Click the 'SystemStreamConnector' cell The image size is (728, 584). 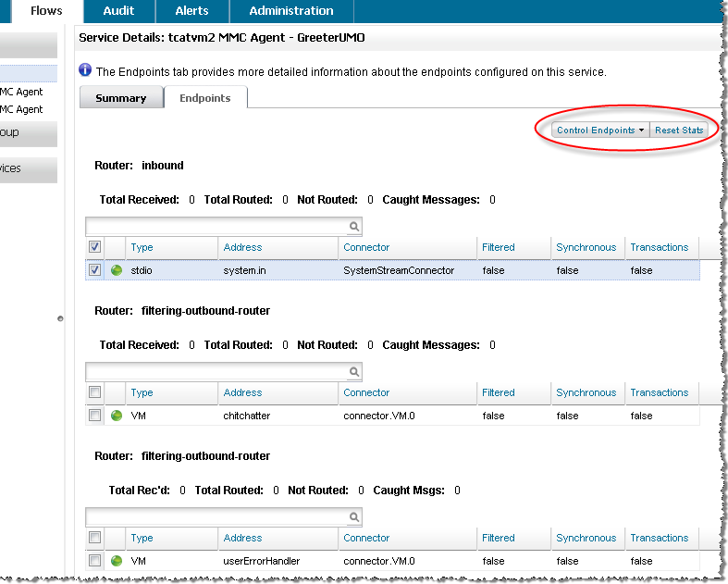click(399, 270)
